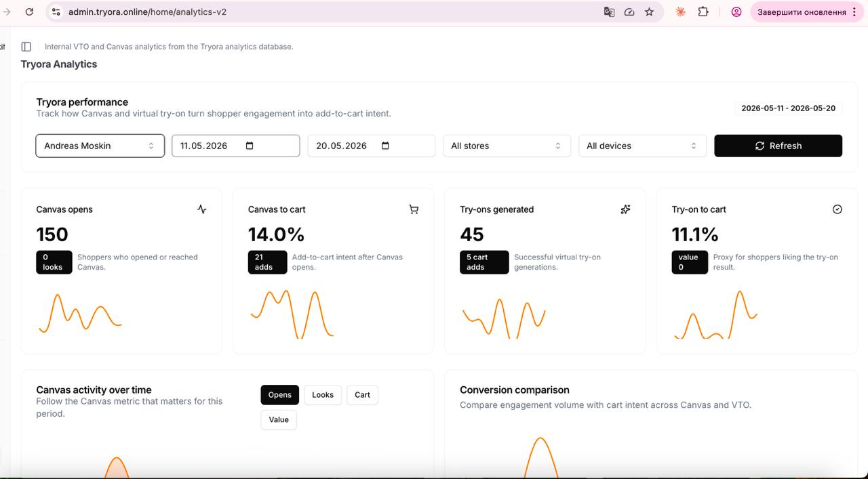Click the Завершити оновлення button

(x=808, y=12)
